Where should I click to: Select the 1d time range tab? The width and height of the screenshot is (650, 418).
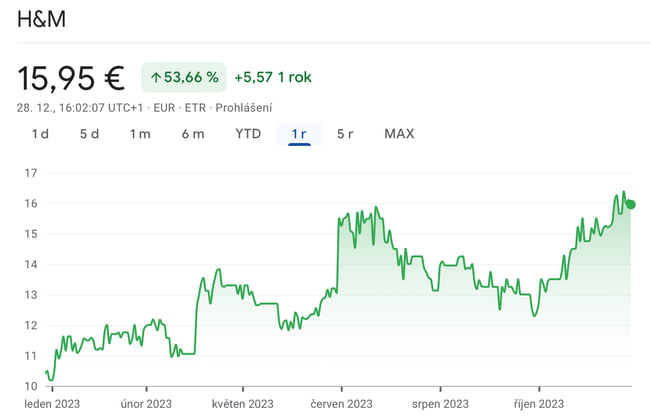(40, 134)
